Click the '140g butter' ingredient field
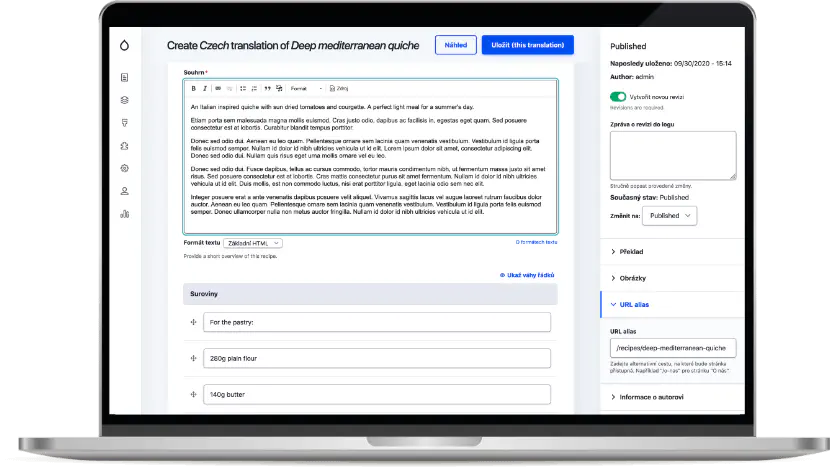Viewport: 830px width, 468px height. [x=377, y=394]
